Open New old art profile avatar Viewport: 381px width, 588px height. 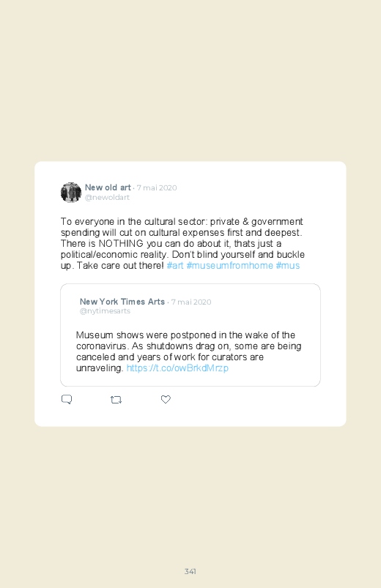pyautogui.click(x=71, y=193)
